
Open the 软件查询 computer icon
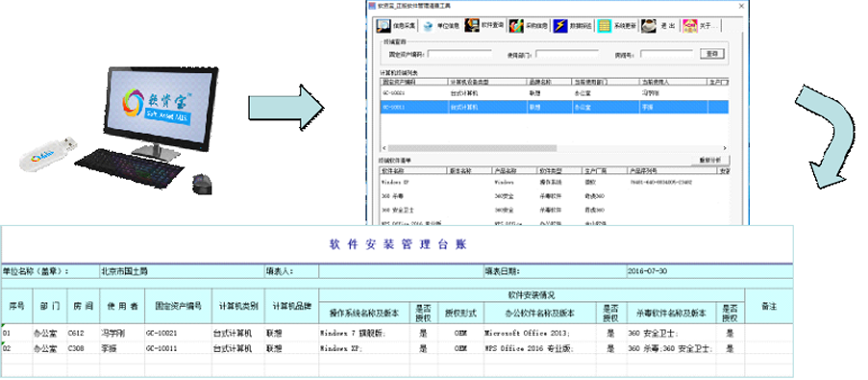[472, 25]
